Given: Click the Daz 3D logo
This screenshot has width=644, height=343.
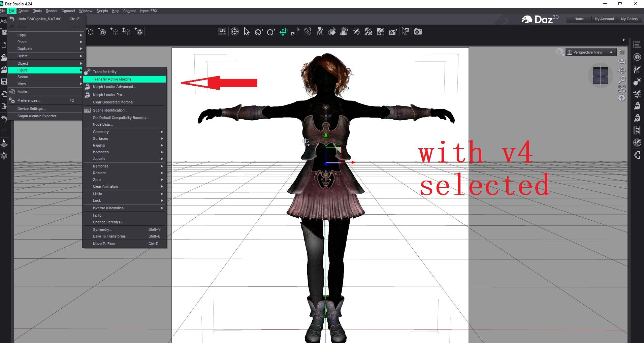Looking at the screenshot, I should click(540, 19).
